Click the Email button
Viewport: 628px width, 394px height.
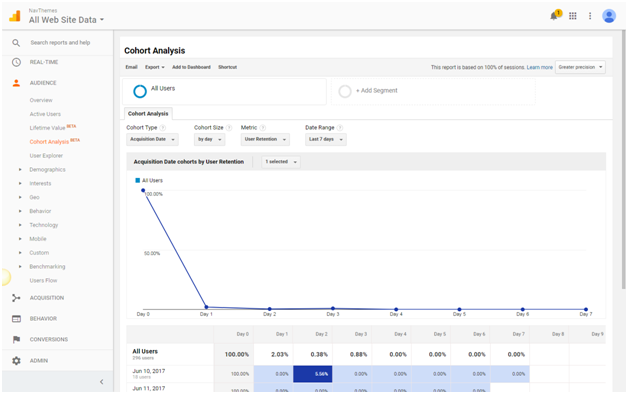pos(131,67)
